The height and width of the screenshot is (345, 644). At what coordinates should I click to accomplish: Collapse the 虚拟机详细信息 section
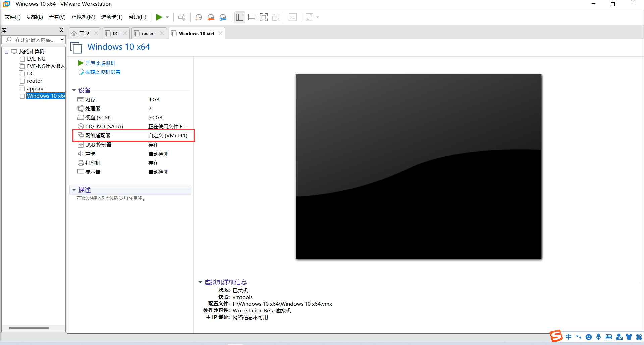[200, 282]
